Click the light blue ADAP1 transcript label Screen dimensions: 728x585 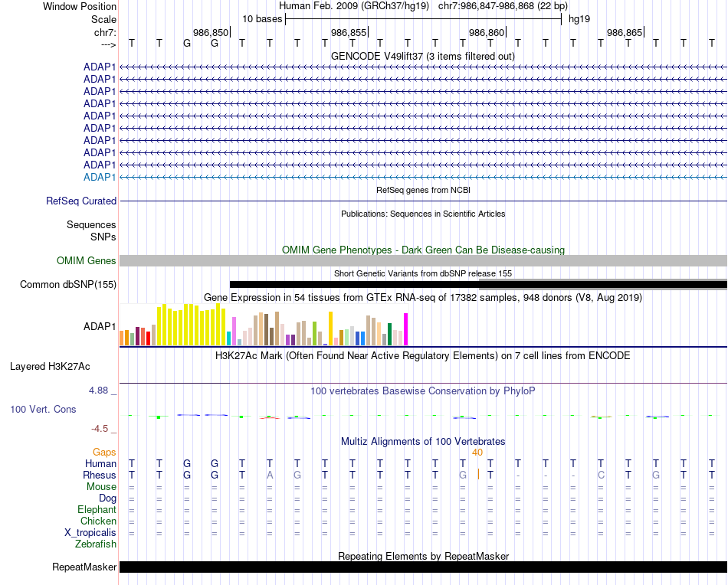(100, 177)
